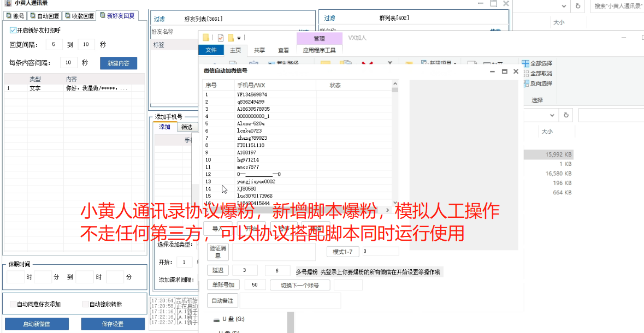Expand the quick access toolbar dropdown arrow
The height and width of the screenshot is (333, 644).
tap(239, 38)
